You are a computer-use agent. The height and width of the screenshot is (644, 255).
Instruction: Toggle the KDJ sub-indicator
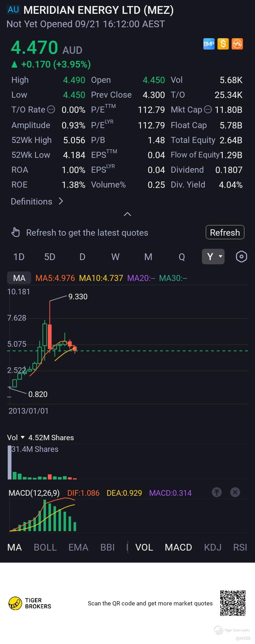pos(213,547)
